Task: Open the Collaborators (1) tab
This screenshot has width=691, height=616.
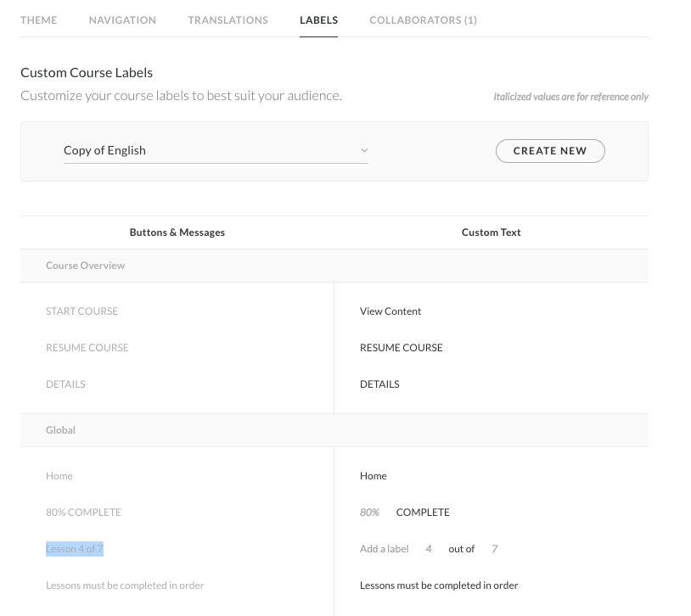Action: [x=423, y=20]
